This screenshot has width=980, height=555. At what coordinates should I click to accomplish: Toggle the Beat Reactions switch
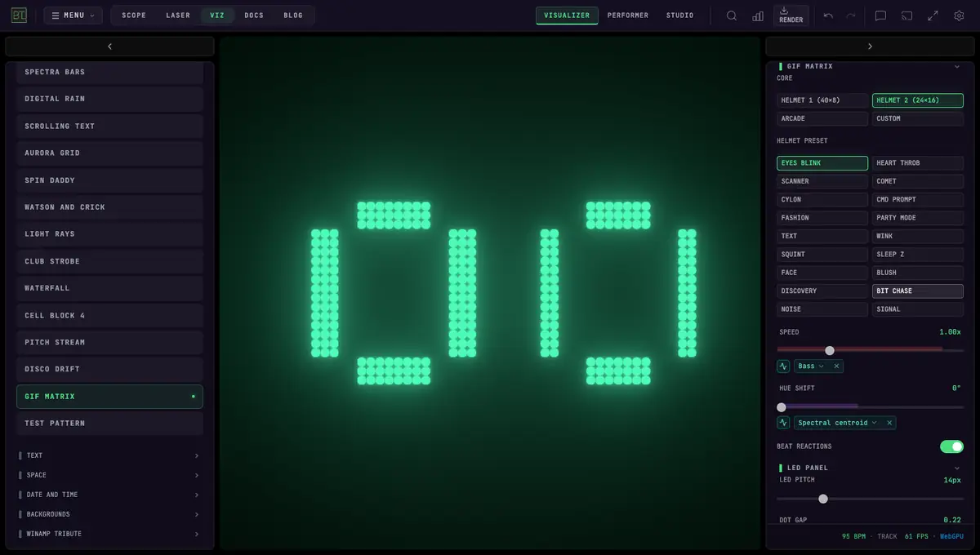[x=951, y=446]
